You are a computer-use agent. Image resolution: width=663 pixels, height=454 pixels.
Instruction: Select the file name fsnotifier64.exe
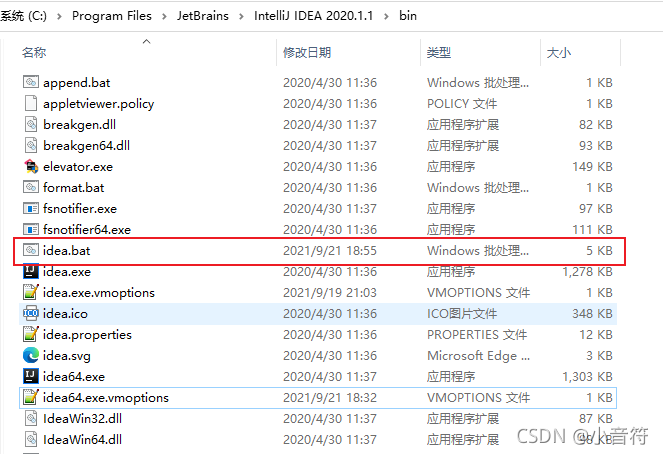[87, 230]
